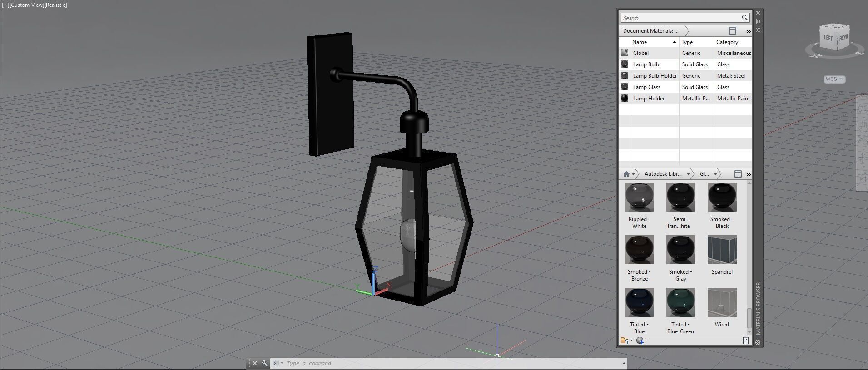Click the FRONT face of the ViewCube
The height and width of the screenshot is (370, 868).
(x=843, y=38)
